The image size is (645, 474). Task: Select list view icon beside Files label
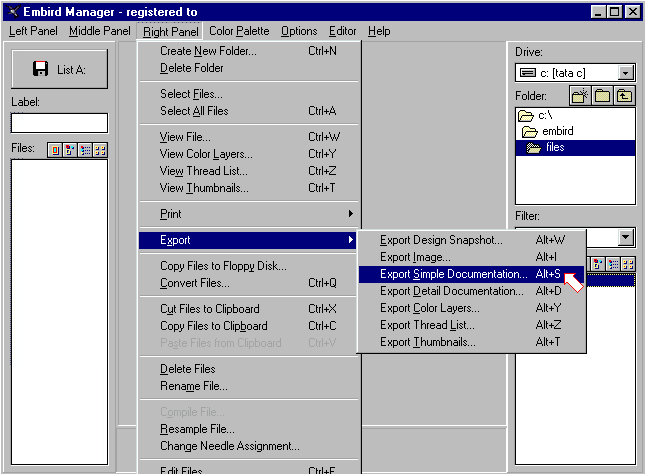pyautogui.click(x=85, y=150)
